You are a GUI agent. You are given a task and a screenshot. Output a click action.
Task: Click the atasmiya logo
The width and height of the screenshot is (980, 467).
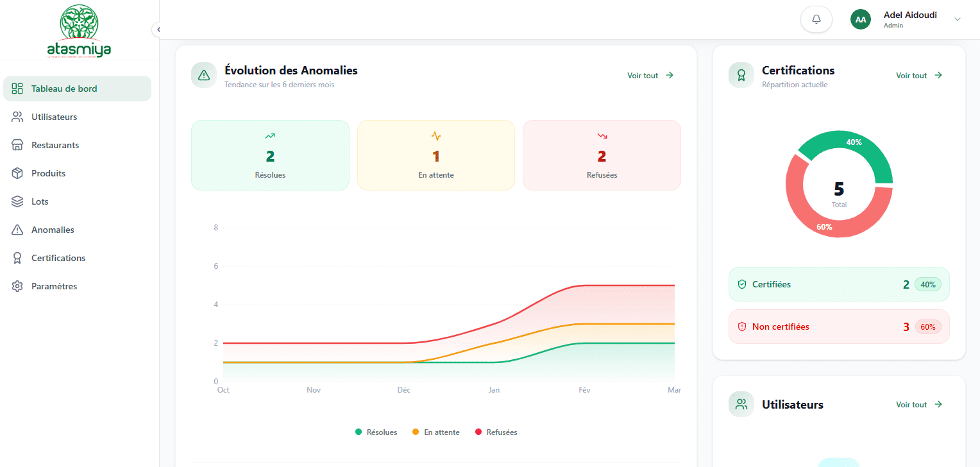[x=79, y=31]
